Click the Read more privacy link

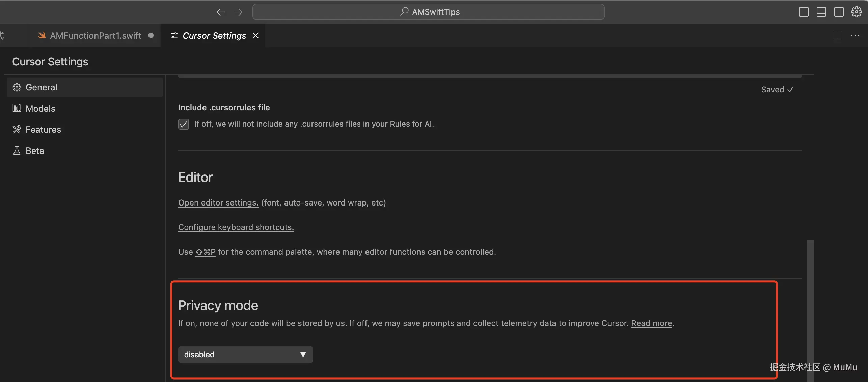tap(651, 323)
